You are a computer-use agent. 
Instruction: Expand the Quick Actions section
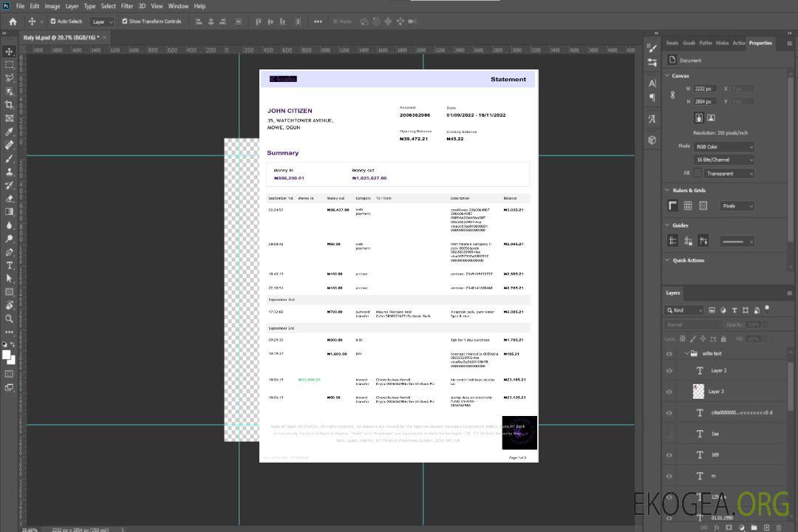pos(667,260)
